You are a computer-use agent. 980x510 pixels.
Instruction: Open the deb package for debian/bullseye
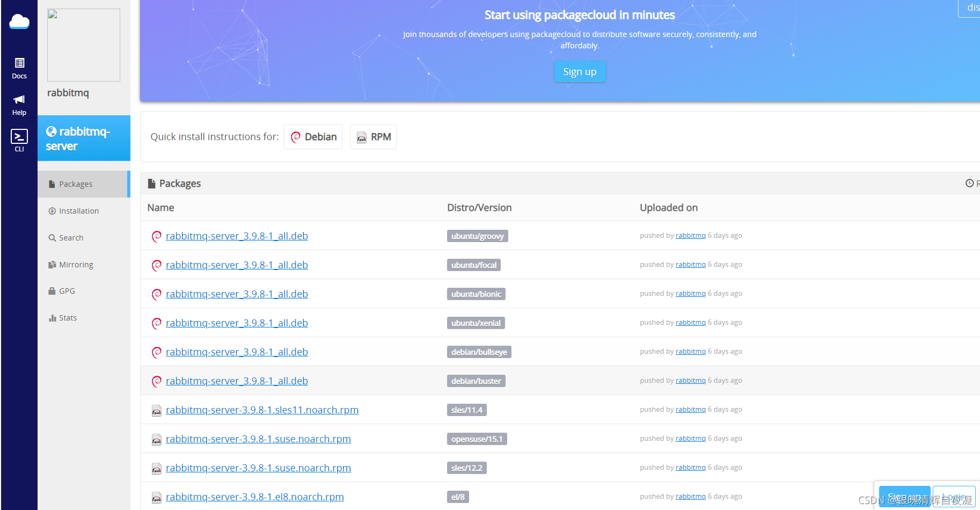click(x=237, y=352)
